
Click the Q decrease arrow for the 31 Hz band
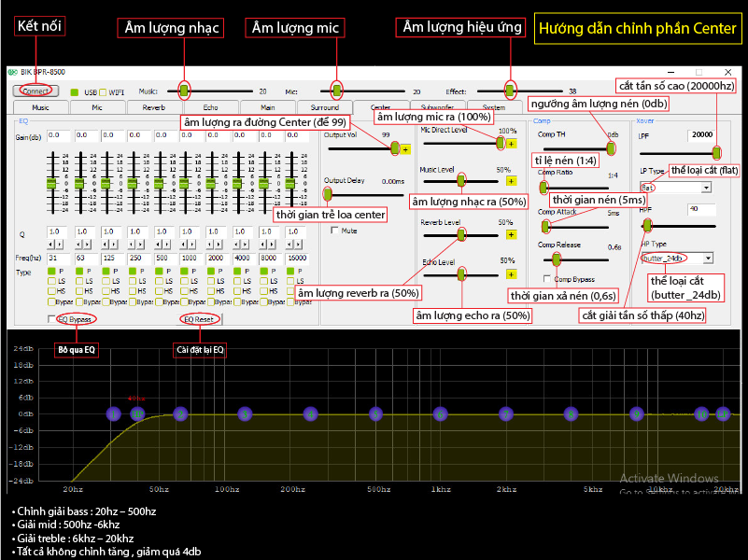pos(50,245)
